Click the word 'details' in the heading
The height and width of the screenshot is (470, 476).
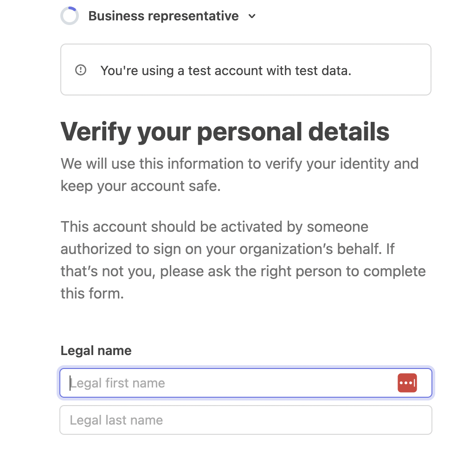[349, 131]
